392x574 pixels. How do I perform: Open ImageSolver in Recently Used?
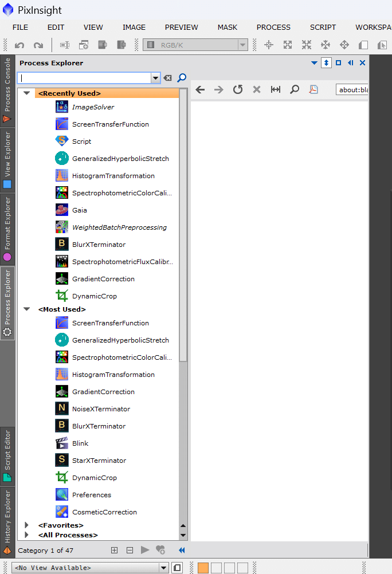[x=93, y=107]
